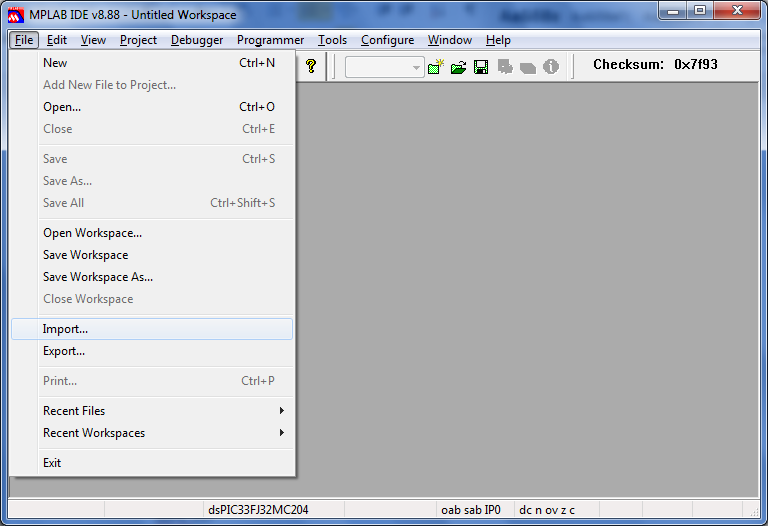Maximize the MPLAB IDE window
Image resolution: width=768 pixels, height=526 pixels.
(700, 11)
